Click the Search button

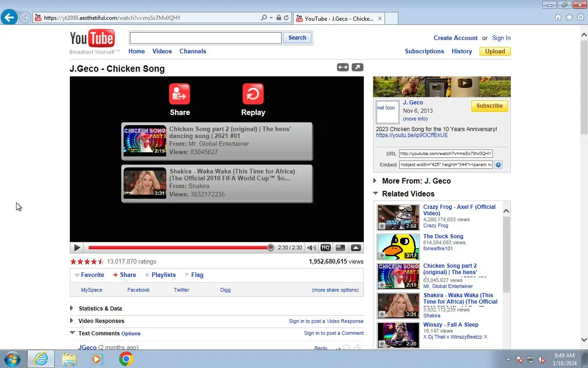click(x=297, y=38)
